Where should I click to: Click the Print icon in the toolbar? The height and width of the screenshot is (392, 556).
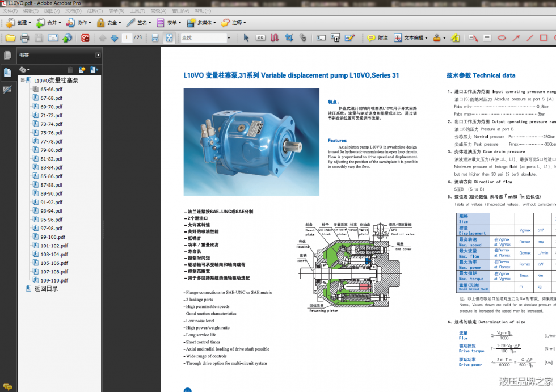pyautogui.click(x=24, y=38)
